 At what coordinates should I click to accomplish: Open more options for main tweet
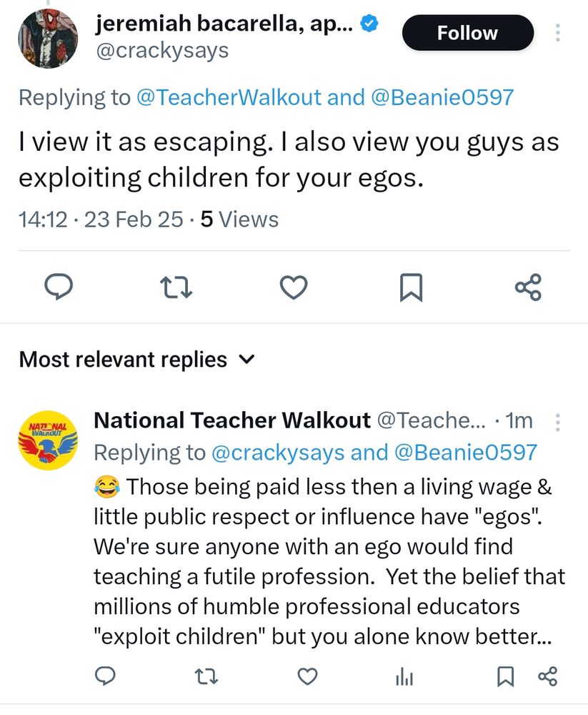coord(558,33)
